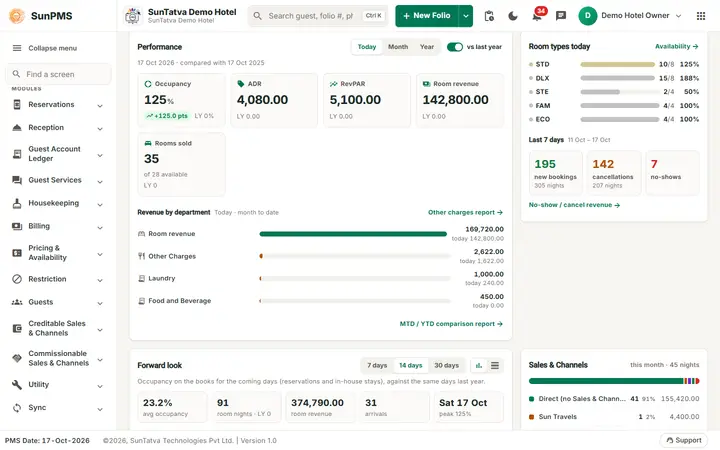Image resolution: width=720 pixels, height=450 pixels.
Task: Click the Pricing & Availability icon
Action: [x=17, y=253]
